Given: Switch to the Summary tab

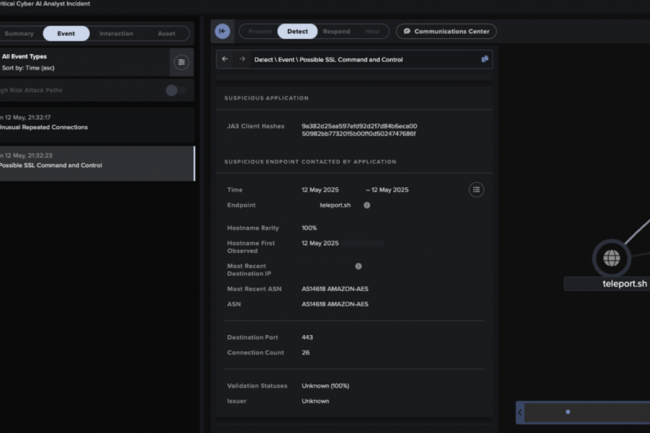Looking at the screenshot, I should pyautogui.click(x=19, y=33).
